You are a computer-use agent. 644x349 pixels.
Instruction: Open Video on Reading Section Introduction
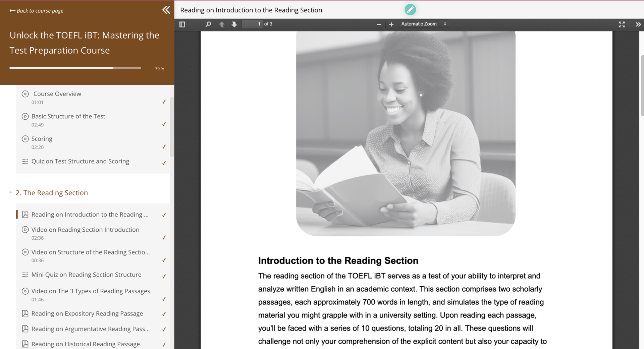tap(85, 230)
